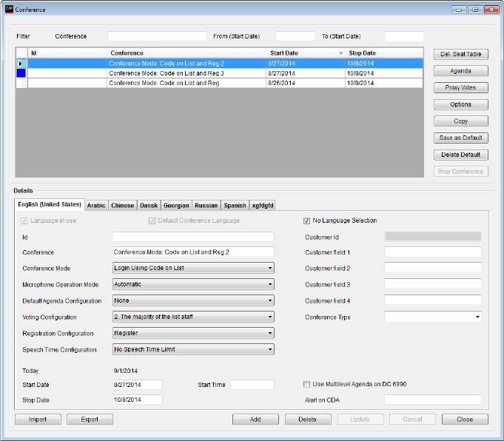Click the From (Start Date) filter field
This screenshot has height=441, width=504.
point(295,36)
